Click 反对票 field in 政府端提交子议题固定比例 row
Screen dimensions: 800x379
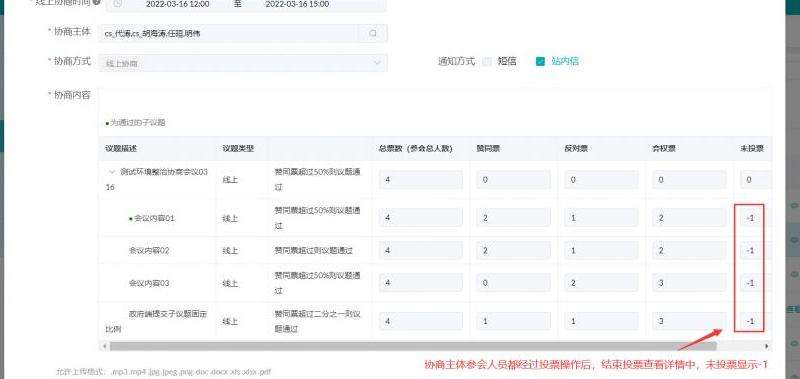tap(601, 321)
